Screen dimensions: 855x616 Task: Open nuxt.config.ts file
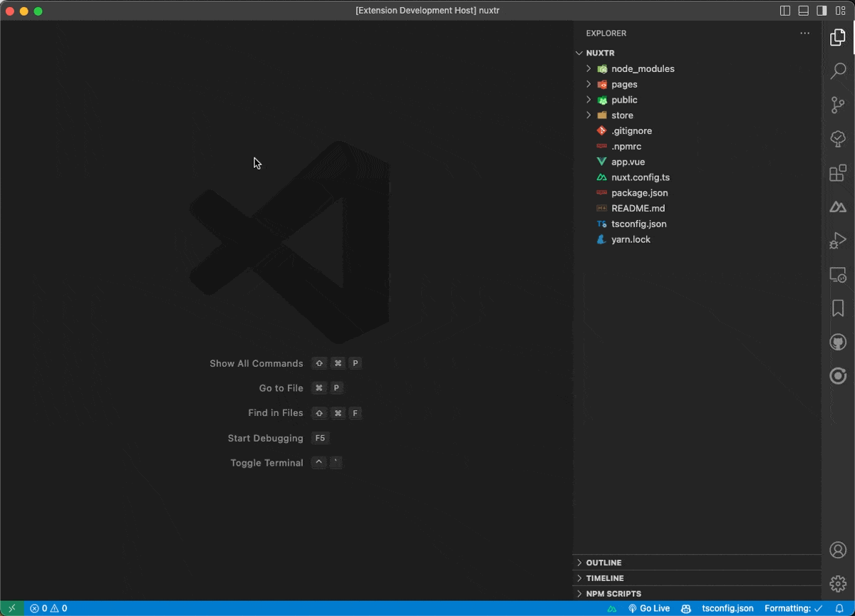[x=698, y=178]
